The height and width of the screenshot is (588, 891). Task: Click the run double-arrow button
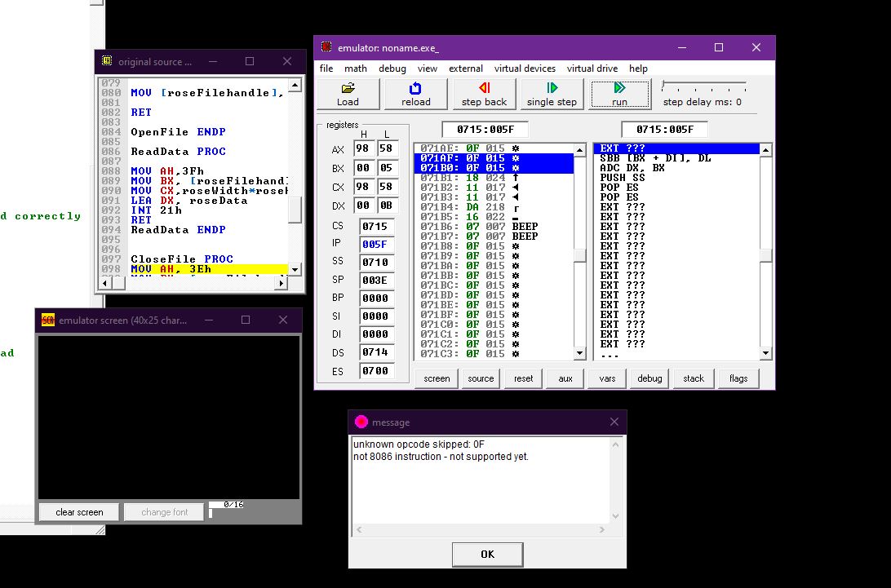[x=620, y=95]
